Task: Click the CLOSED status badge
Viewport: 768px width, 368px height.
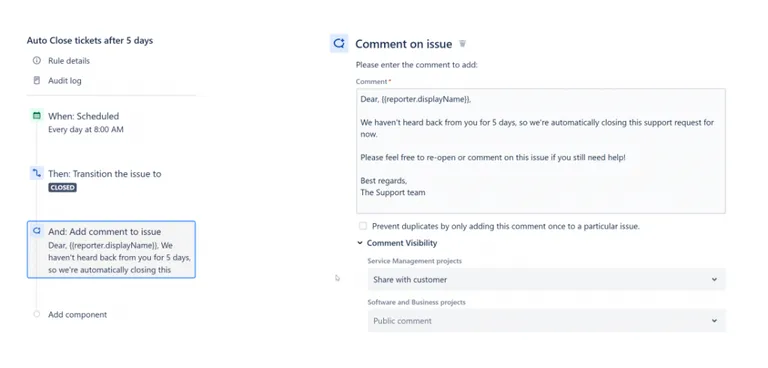Action: coord(63,188)
